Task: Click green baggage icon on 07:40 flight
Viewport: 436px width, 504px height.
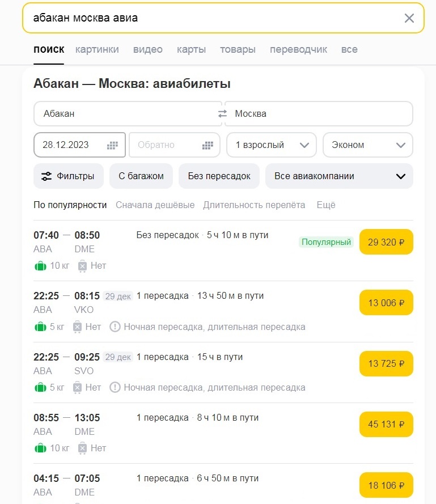Action: [x=40, y=265]
